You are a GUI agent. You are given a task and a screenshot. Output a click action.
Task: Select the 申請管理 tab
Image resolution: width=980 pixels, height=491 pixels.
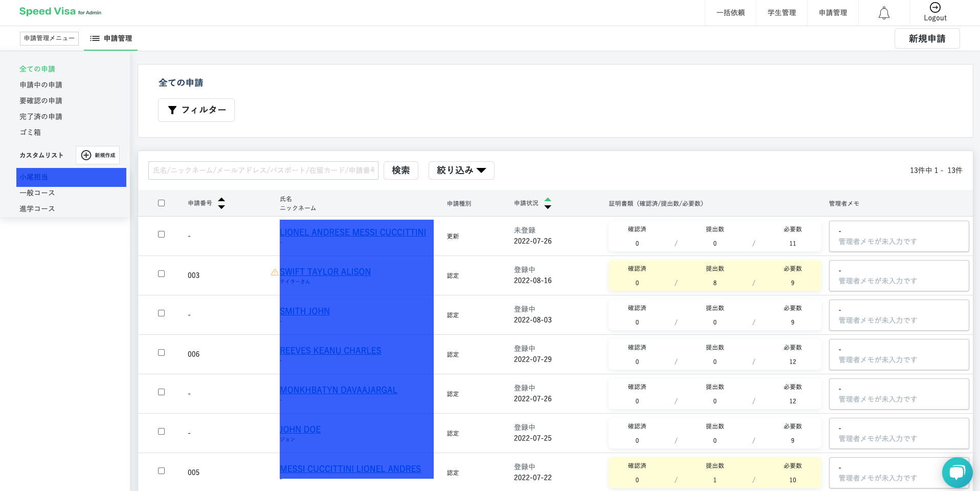click(111, 38)
